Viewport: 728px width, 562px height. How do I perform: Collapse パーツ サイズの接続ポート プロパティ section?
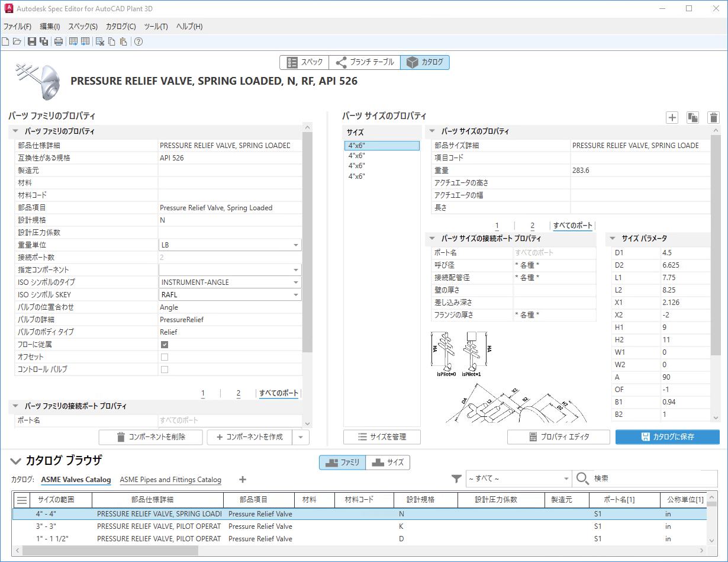pos(432,239)
